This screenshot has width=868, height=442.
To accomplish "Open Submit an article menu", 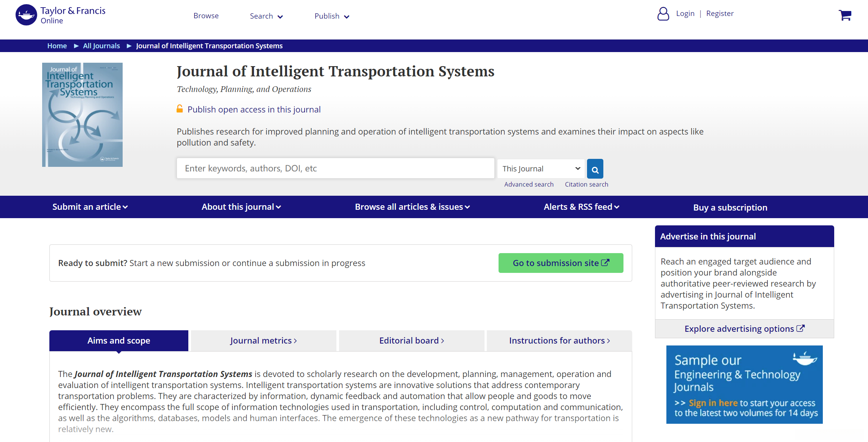I will pos(90,207).
